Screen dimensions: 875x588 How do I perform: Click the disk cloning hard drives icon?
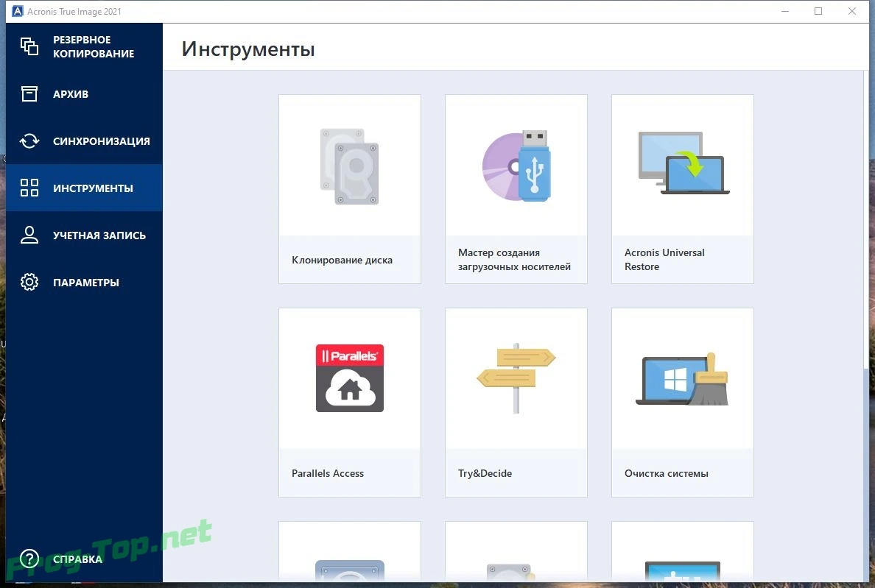click(350, 166)
